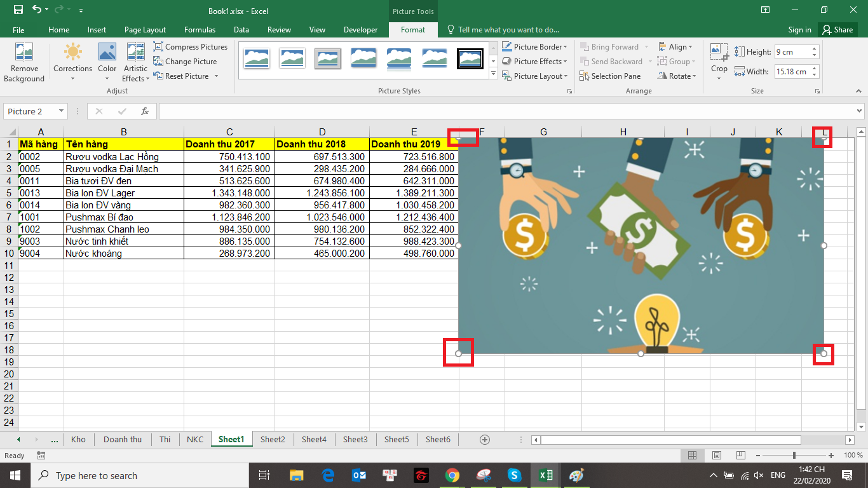The image size is (868, 488).
Task: Open the Formulas ribbon tab
Action: tap(200, 30)
